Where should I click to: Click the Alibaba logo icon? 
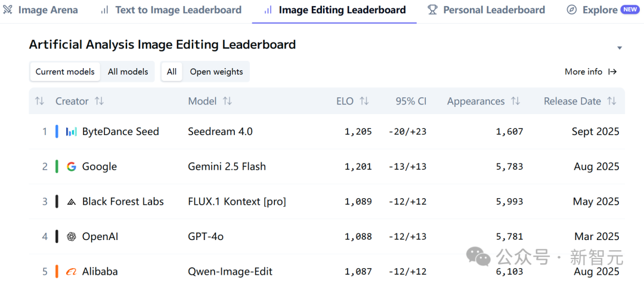coord(72,272)
